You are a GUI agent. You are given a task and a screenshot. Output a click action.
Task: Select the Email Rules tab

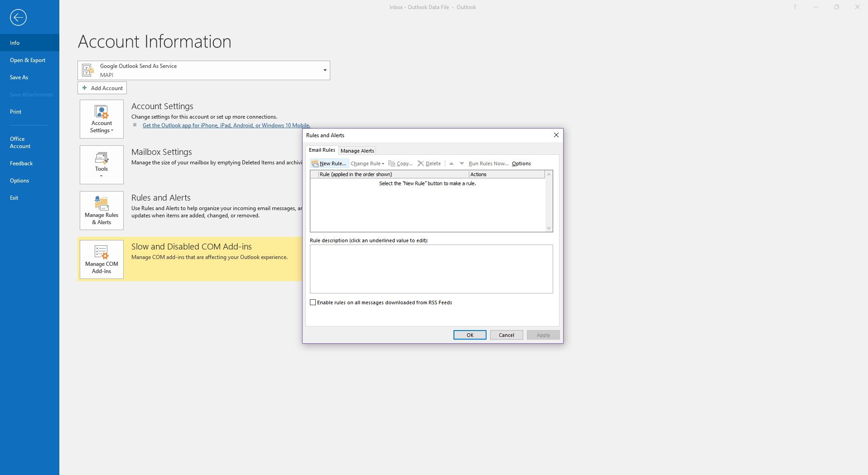322,150
